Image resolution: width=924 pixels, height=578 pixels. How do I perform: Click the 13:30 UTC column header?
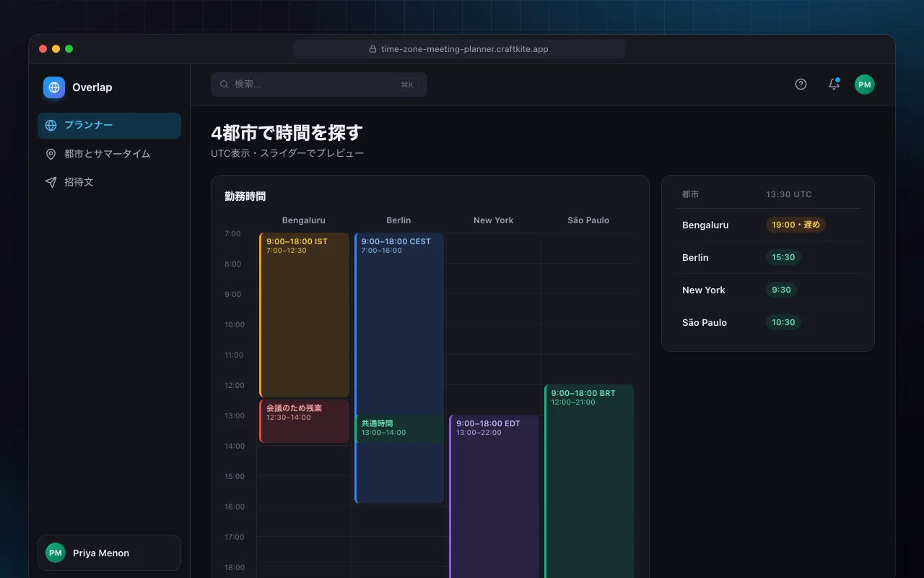coord(789,194)
